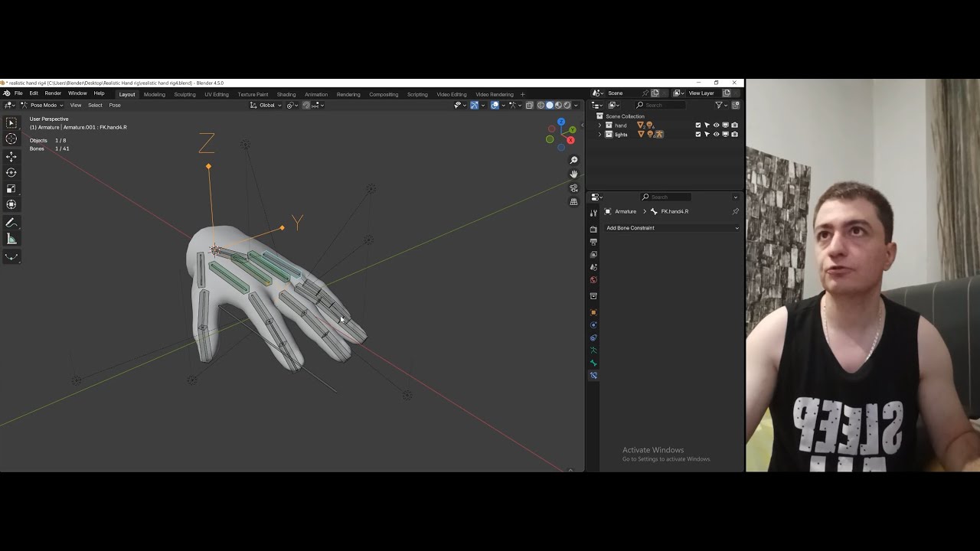The width and height of the screenshot is (980, 551).
Task: Expand the hand collection
Action: click(x=599, y=125)
